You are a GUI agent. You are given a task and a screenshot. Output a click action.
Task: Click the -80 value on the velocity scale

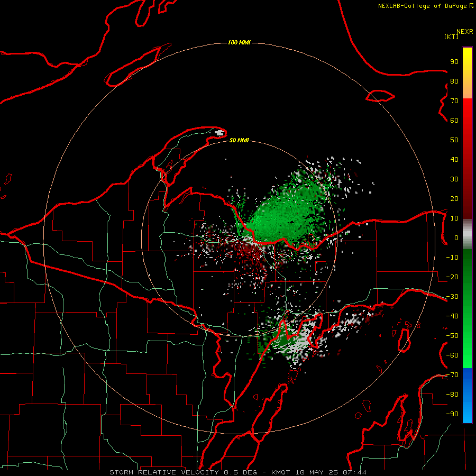[452, 395]
